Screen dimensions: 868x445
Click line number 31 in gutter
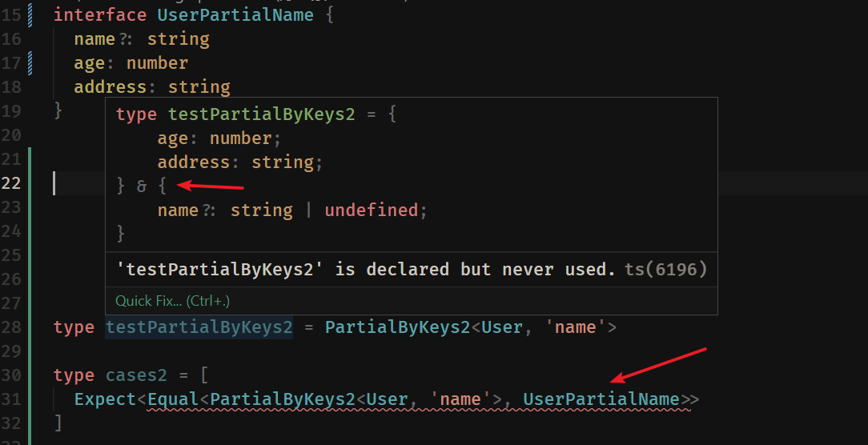[x=10, y=399]
